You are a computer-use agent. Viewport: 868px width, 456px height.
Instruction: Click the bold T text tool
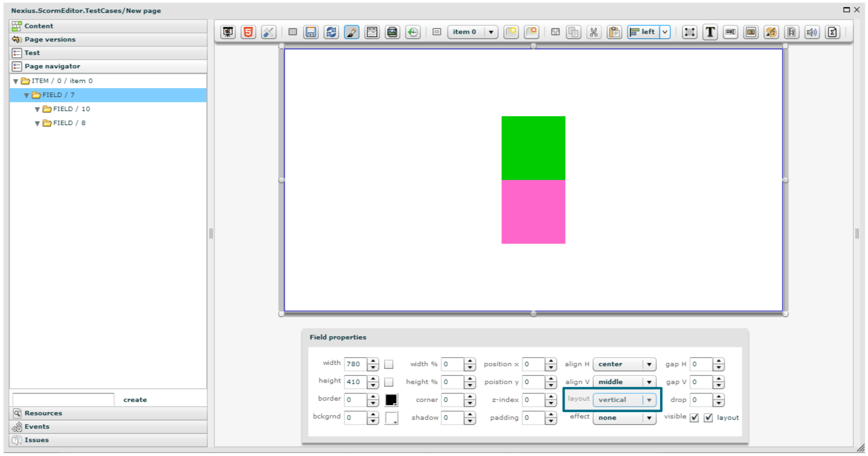(x=710, y=32)
